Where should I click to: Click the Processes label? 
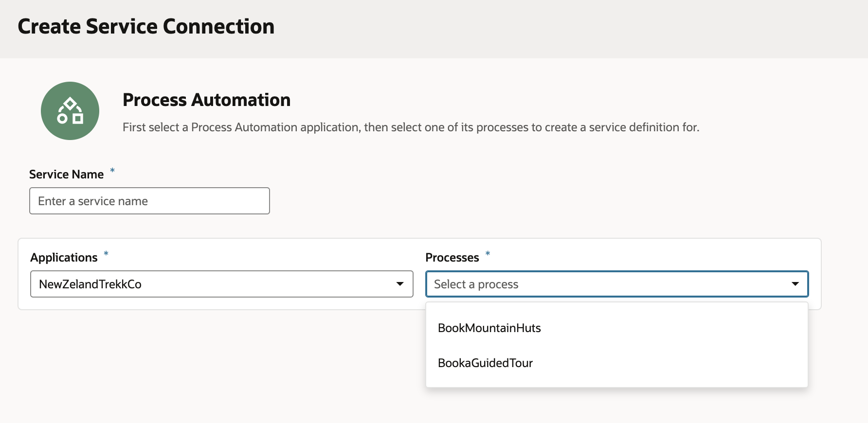click(x=452, y=257)
